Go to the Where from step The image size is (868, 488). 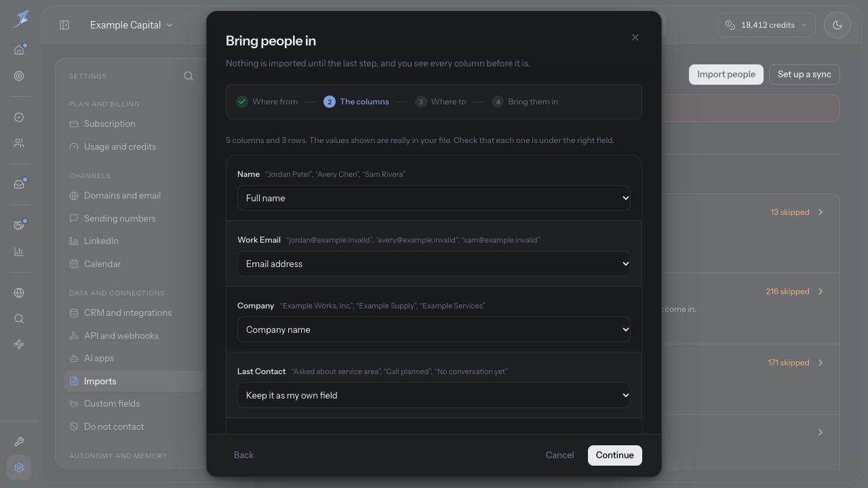pyautogui.click(x=267, y=102)
